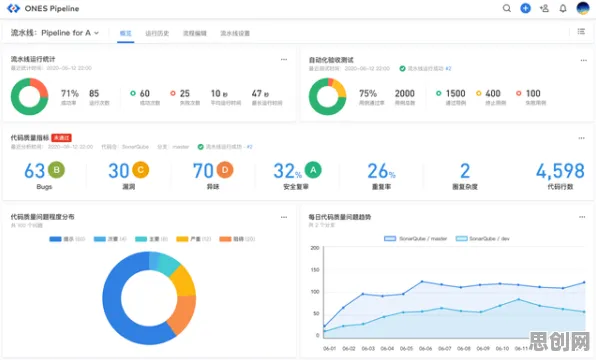The image size is (596, 360).
Task: Toggle the yellow 严重 legend swatch
Action: coord(182,239)
